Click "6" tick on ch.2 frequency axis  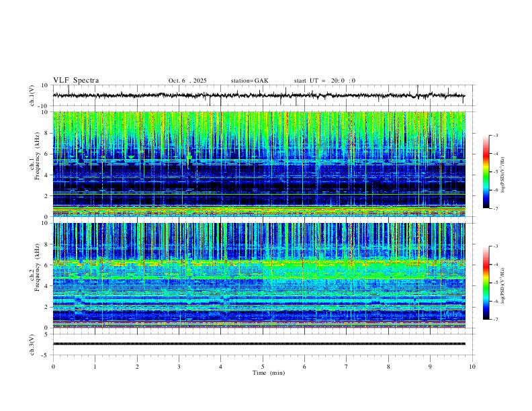46,265
